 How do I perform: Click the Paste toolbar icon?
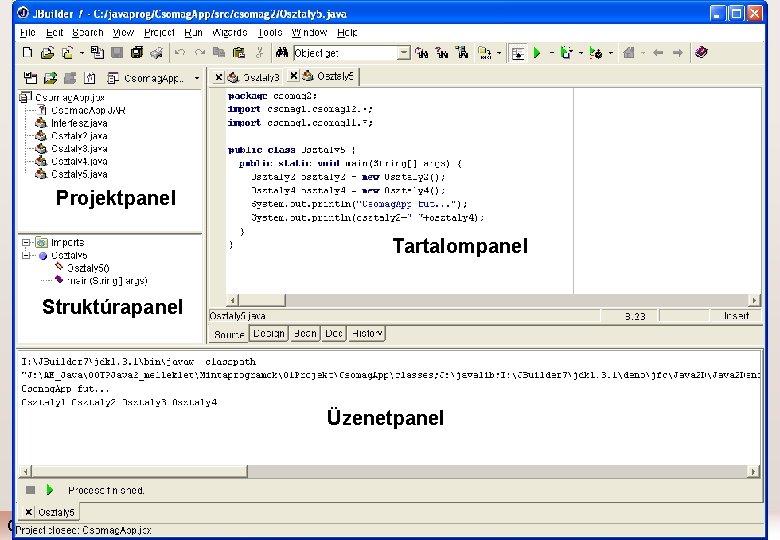[x=239, y=52]
